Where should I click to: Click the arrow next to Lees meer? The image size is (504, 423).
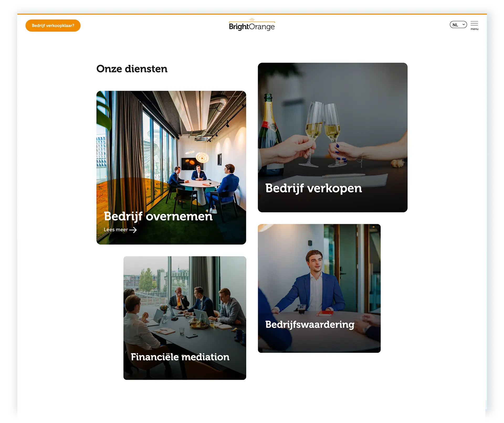(x=133, y=230)
